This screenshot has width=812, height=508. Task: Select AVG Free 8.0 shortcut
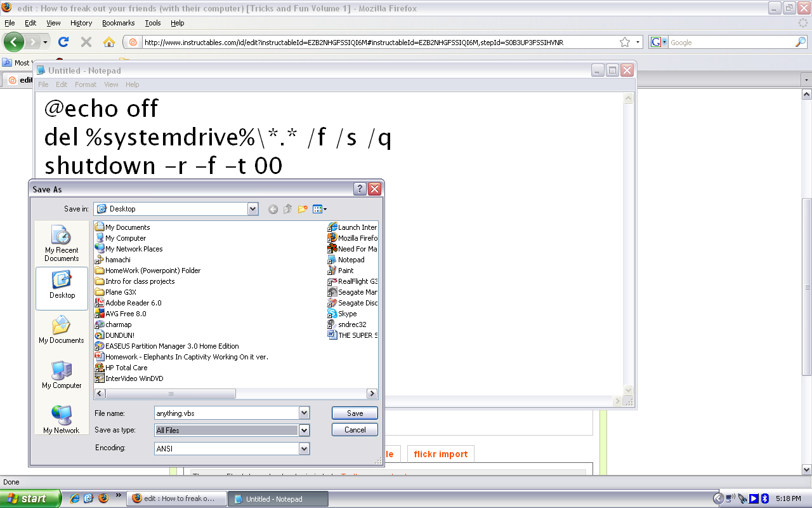[121, 314]
